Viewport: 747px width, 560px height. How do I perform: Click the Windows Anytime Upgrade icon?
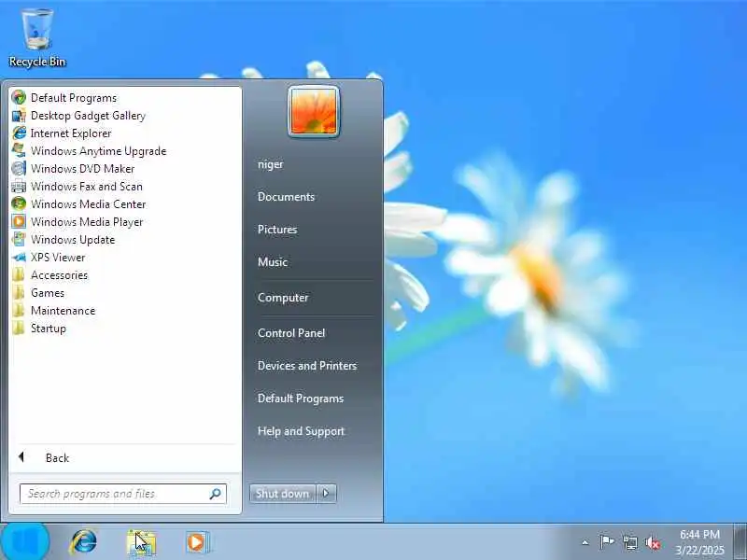[x=19, y=150]
